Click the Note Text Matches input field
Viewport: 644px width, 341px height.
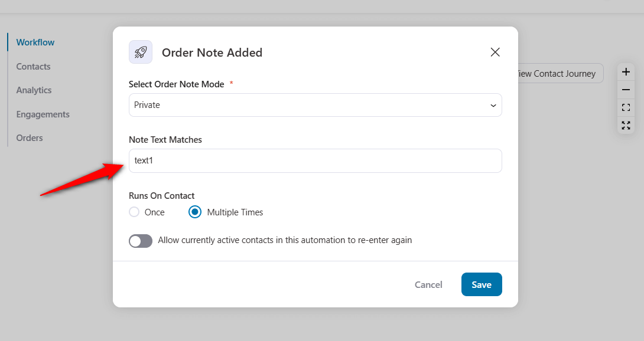click(315, 160)
